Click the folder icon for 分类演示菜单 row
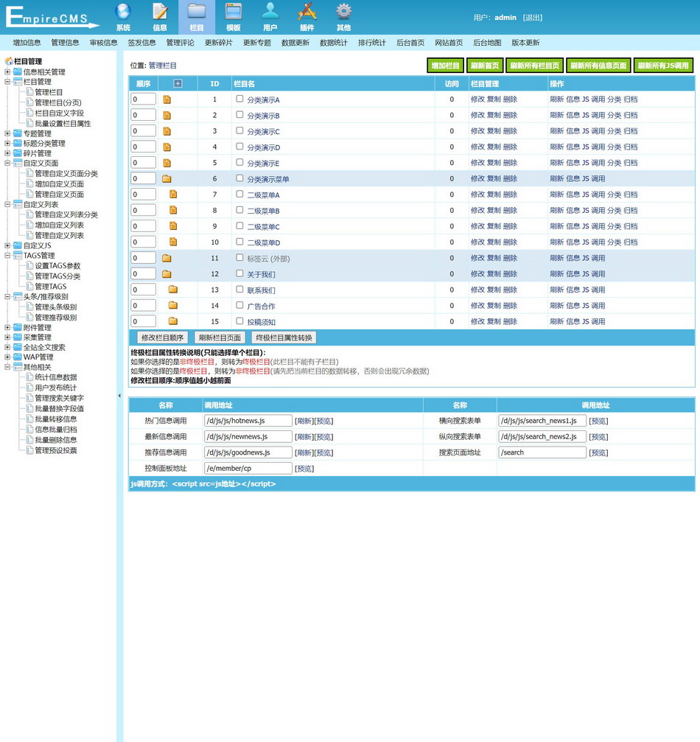 [167, 179]
